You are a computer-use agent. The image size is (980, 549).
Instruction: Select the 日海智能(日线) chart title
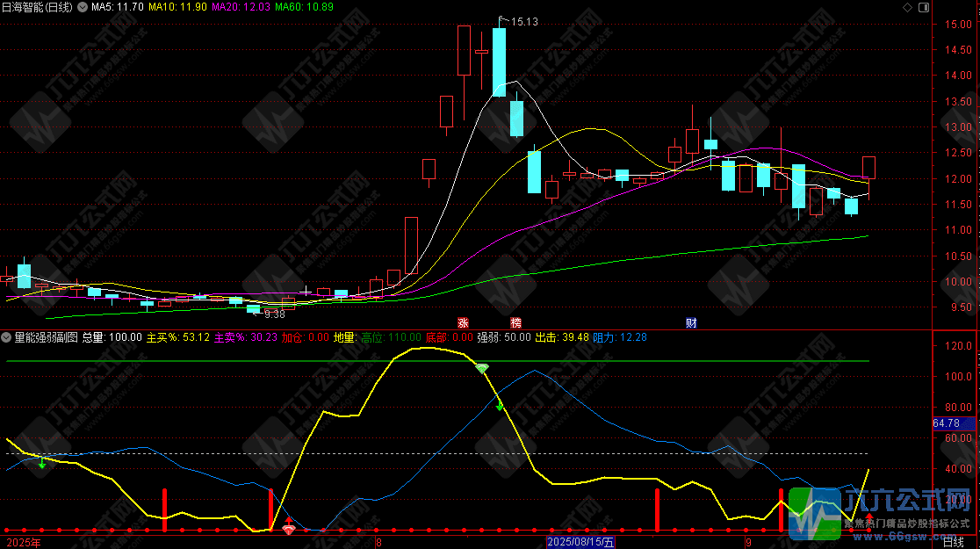coord(39,7)
